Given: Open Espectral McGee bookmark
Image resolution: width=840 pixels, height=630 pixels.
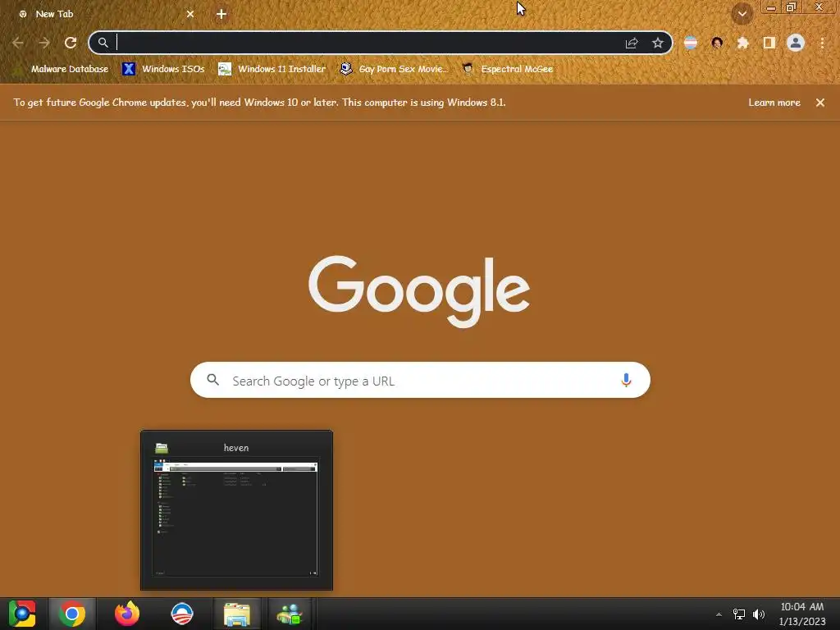Looking at the screenshot, I should [508, 69].
